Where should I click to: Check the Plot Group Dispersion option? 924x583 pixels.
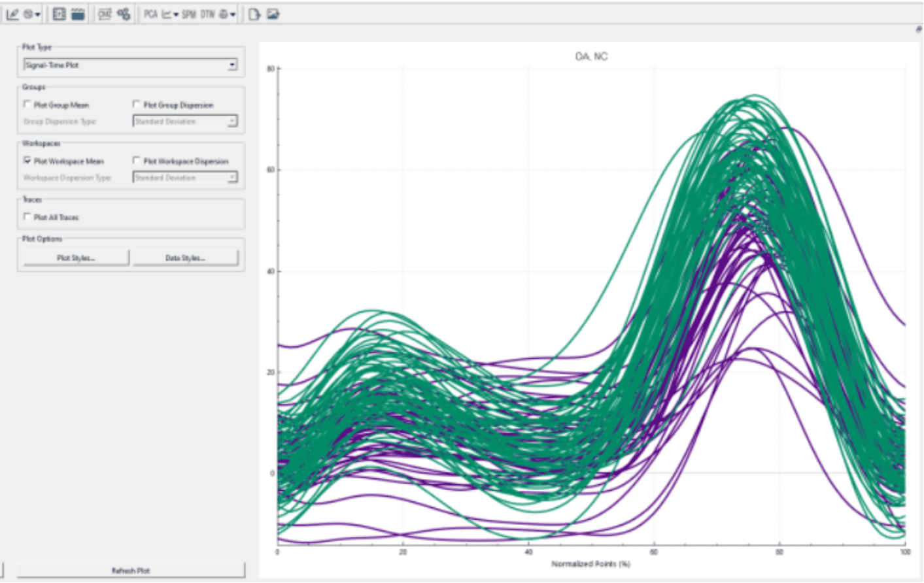click(137, 105)
